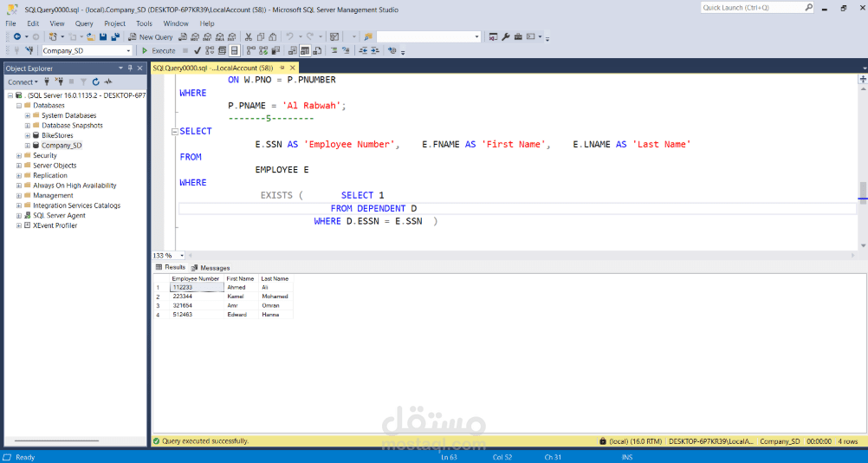Click the Navigate Backward arrow icon
868x463 pixels.
(17, 37)
